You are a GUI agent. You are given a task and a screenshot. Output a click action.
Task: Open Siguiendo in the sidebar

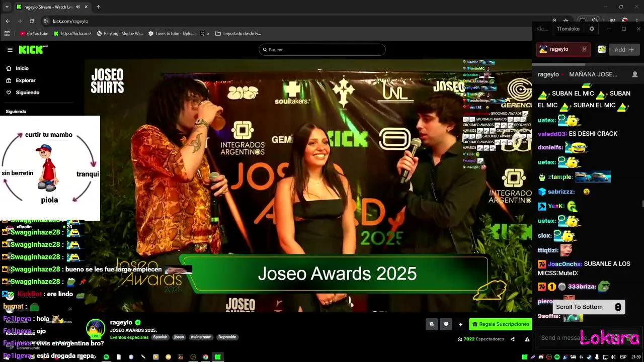tap(27, 93)
